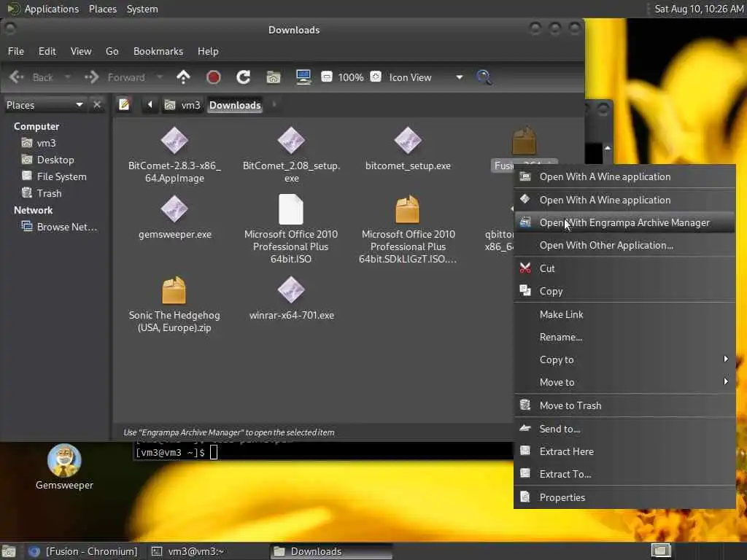Image resolution: width=747 pixels, height=560 pixels.
Task: Select Sonic The Hedgehog zip archive
Action: click(174, 290)
